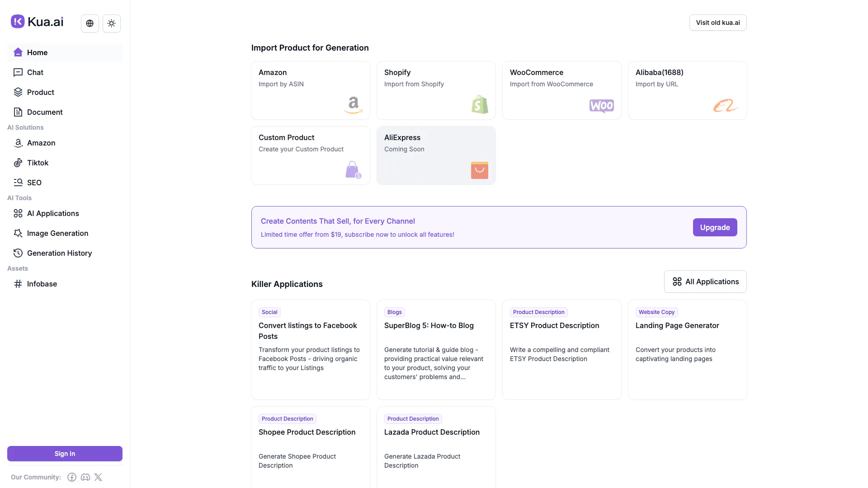Open the language globe selector
This screenshot has width=868, height=488.
pos(90,23)
